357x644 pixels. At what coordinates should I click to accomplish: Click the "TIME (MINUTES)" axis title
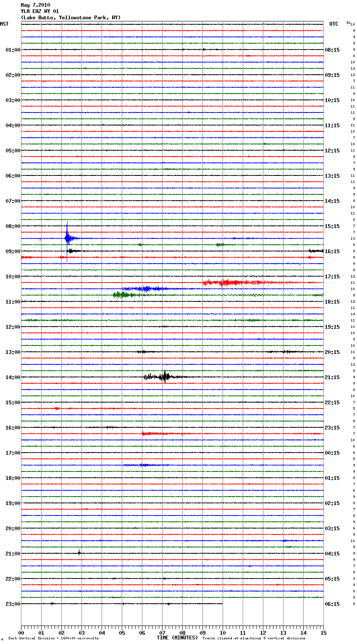coord(177,638)
